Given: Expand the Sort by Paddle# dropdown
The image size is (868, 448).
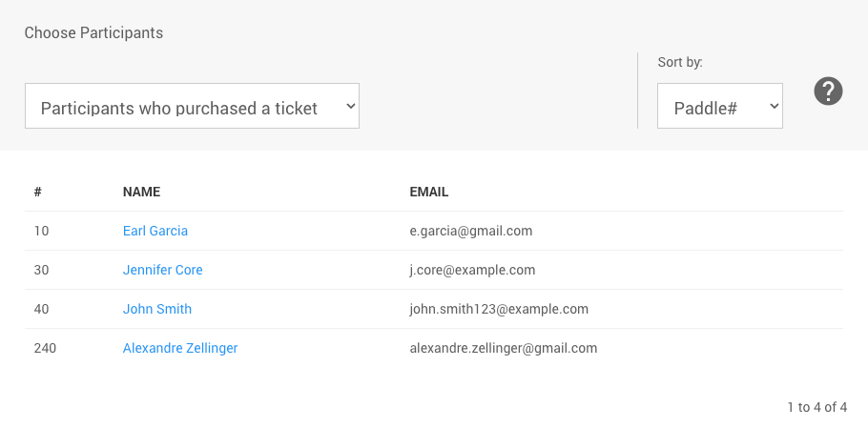Looking at the screenshot, I should 719,107.
